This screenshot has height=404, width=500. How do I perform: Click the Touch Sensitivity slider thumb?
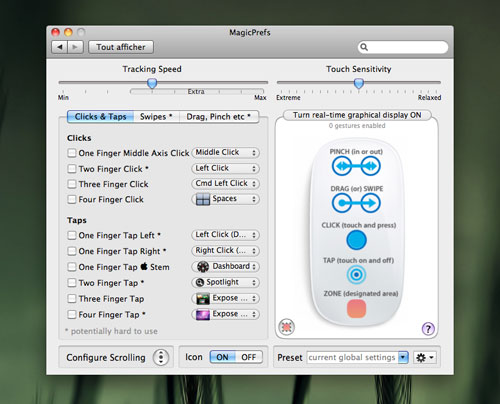click(359, 83)
